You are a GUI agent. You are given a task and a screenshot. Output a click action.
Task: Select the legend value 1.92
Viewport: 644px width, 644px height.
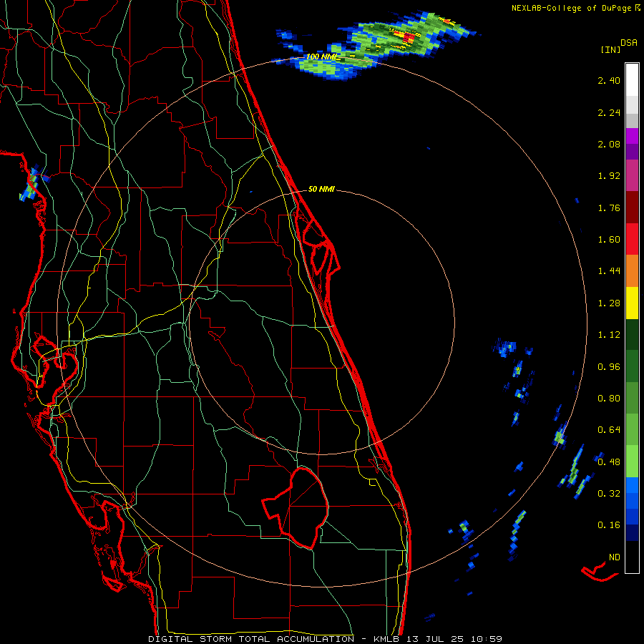pyautogui.click(x=609, y=176)
